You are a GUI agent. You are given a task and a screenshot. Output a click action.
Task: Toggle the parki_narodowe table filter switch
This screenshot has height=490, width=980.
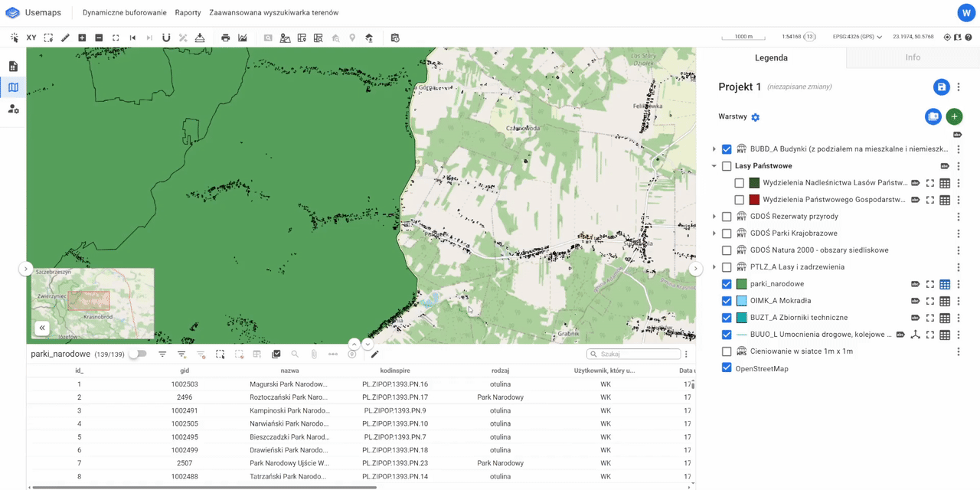[x=138, y=354]
